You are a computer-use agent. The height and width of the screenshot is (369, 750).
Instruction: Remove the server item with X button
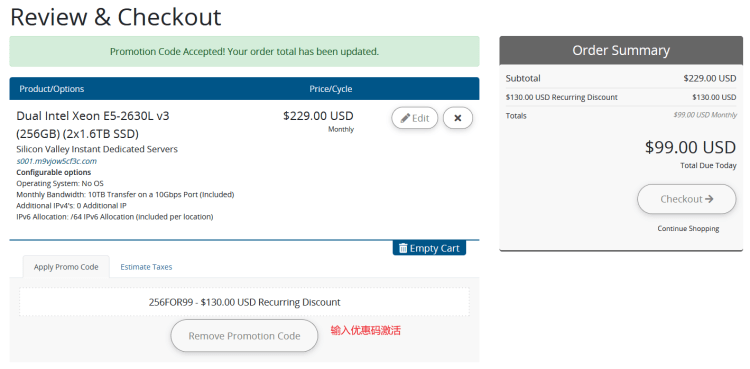click(x=458, y=118)
